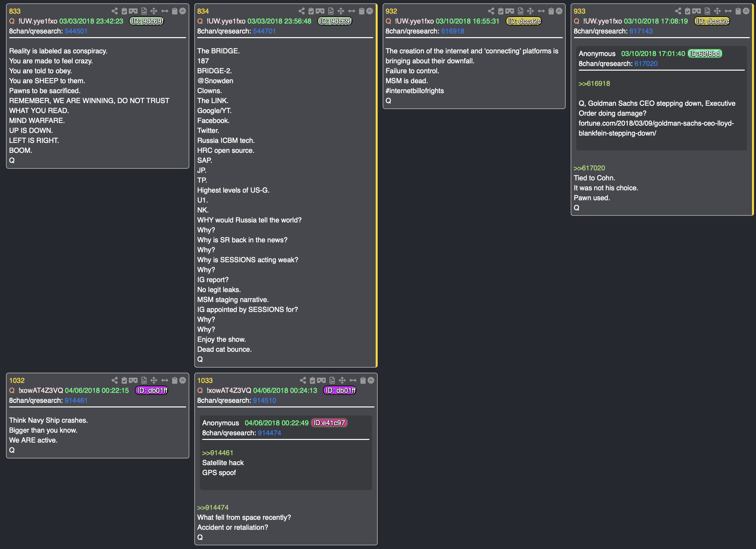Open quoted post link 617020 beside 8chan/qresearch
The height and width of the screenshot is (549, 756).
646,64
